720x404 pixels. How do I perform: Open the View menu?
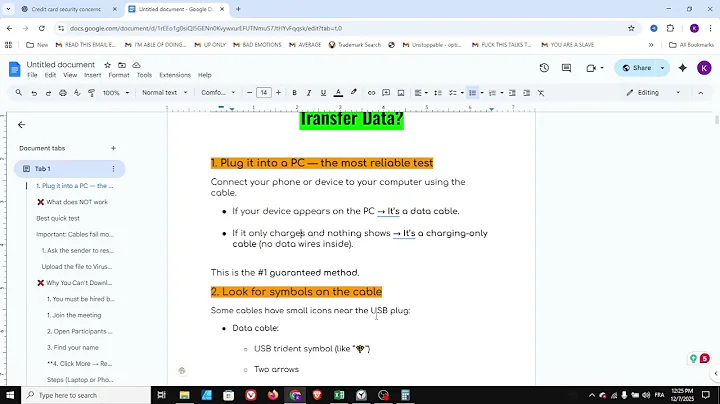pos(70,75)
